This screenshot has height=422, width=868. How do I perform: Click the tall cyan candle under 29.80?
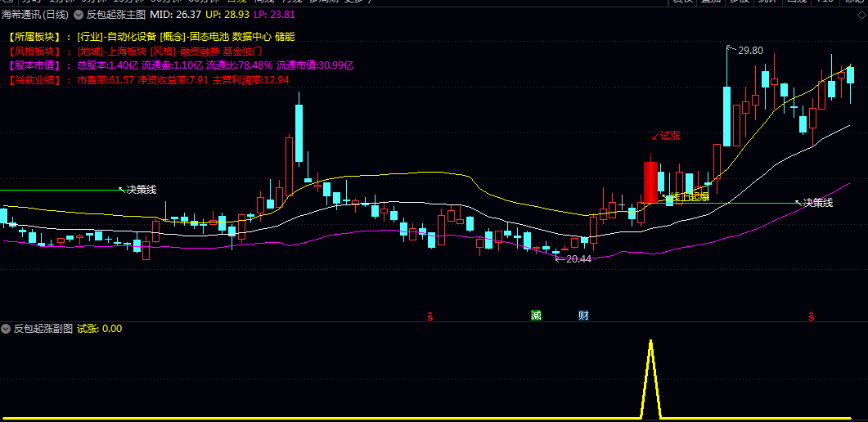(x=726, y=116)
